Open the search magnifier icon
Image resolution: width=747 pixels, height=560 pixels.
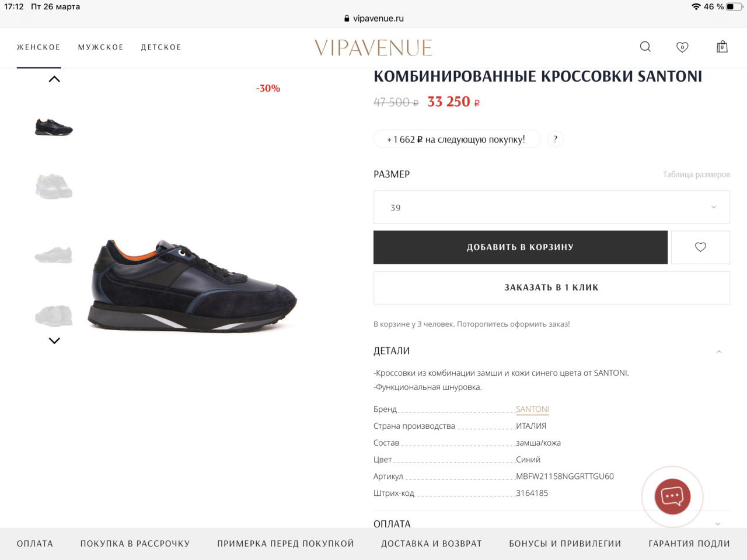[x=645, y=47]
